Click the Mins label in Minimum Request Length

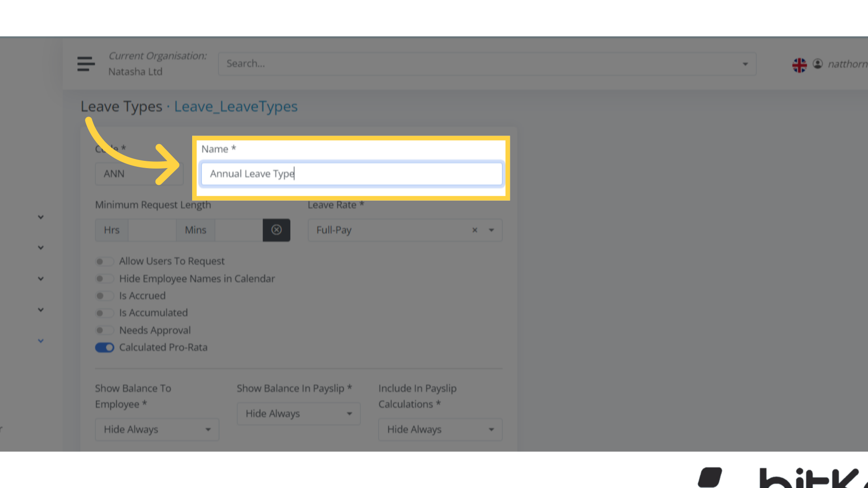[195, 230]
